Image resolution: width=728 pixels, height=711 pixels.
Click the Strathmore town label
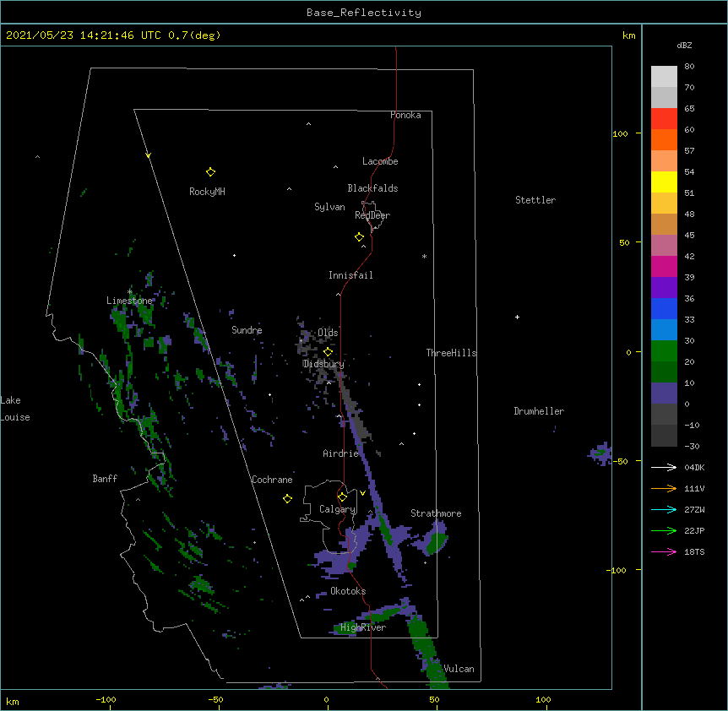(436, 513)
